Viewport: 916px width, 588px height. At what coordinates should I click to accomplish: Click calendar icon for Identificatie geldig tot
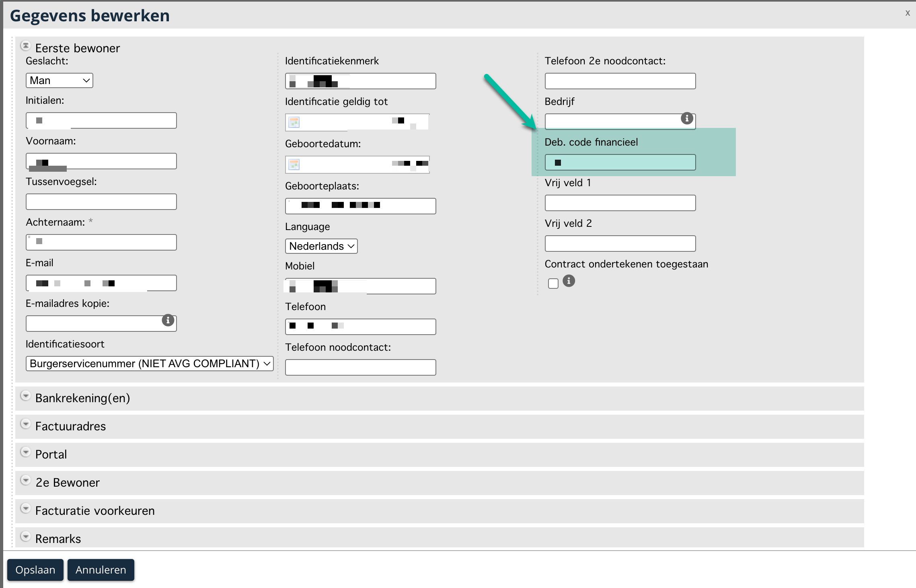(x=294, y=122)
